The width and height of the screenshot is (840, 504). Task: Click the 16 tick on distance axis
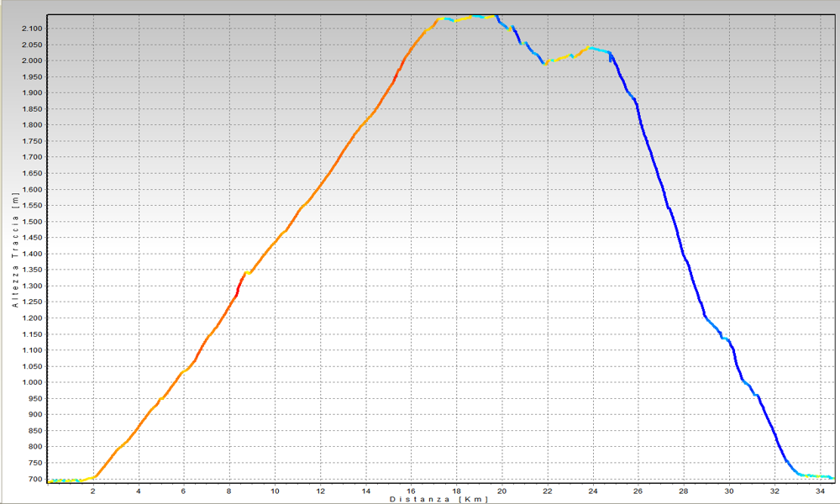coord(411,491)
